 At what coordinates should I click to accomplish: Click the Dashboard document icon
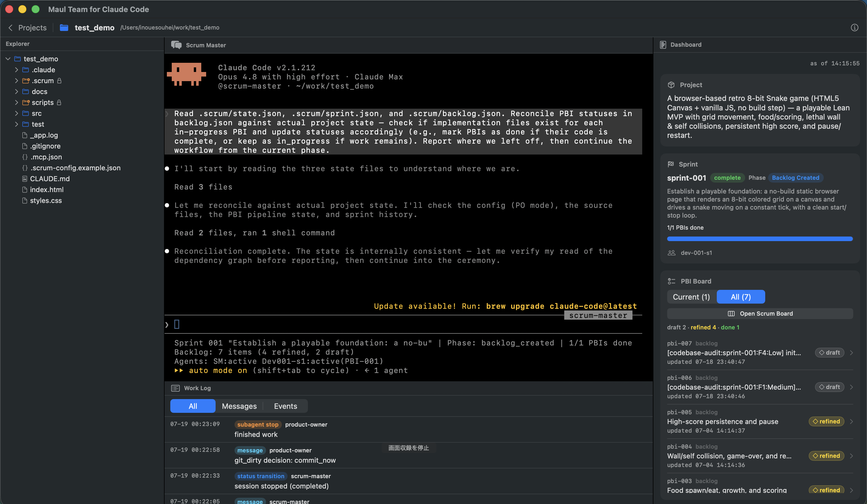[663, 45]
